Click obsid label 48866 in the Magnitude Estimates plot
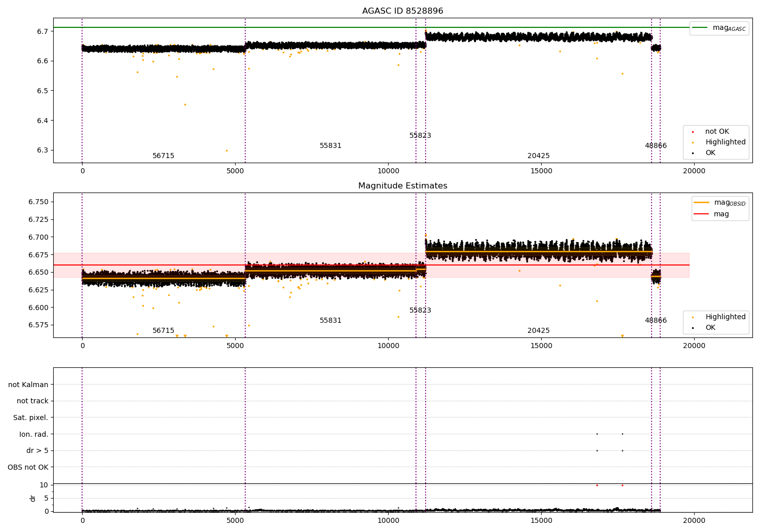 pyautogui.click(x=656, y=321)
